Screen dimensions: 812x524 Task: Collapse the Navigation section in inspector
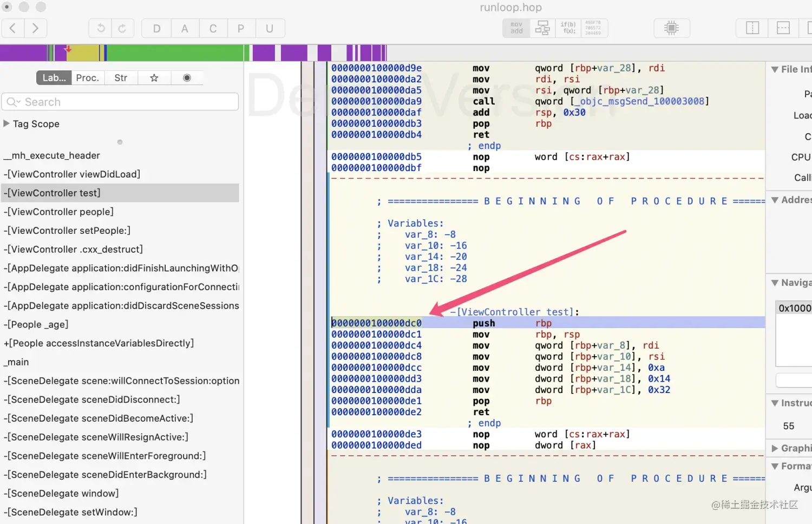(x=775, y=283)
